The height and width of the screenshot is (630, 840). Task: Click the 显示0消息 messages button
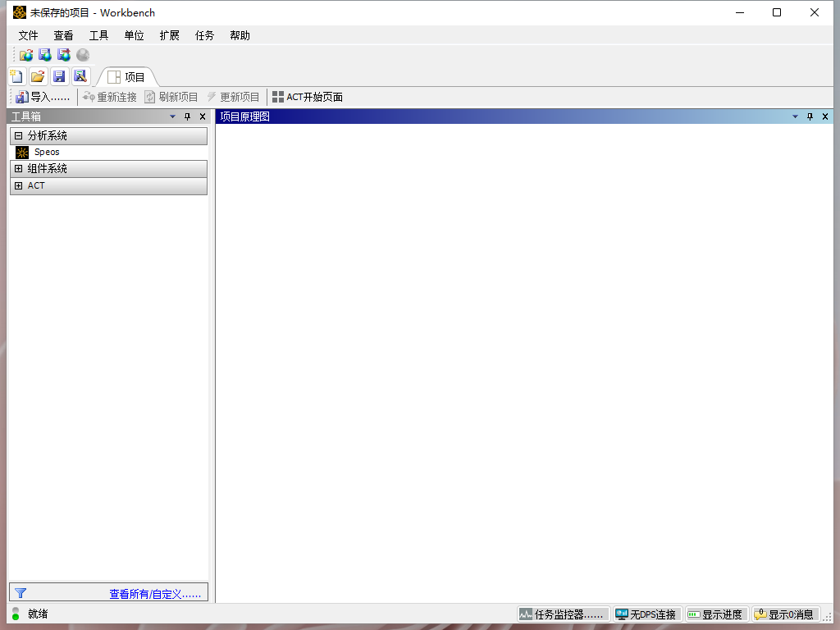785,614
